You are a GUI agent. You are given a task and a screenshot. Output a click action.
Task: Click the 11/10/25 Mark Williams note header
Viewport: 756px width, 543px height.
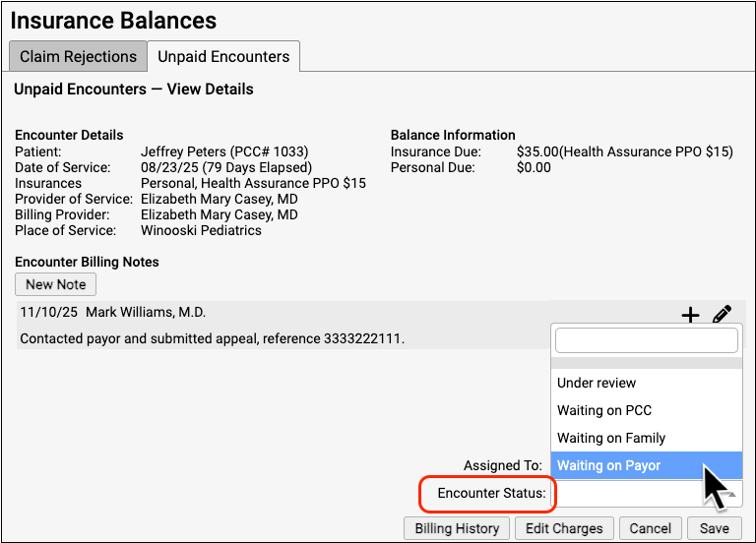(x=112, y=312)
